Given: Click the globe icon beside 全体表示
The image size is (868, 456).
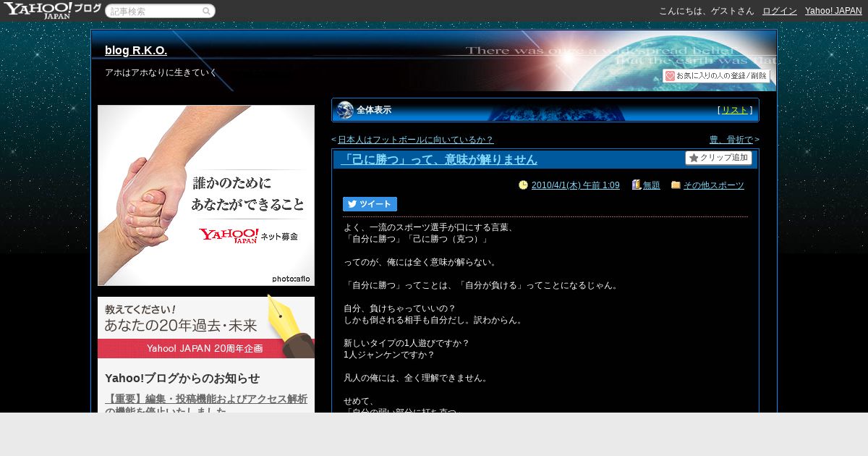Looking at the screenshot, I should 345,110.
